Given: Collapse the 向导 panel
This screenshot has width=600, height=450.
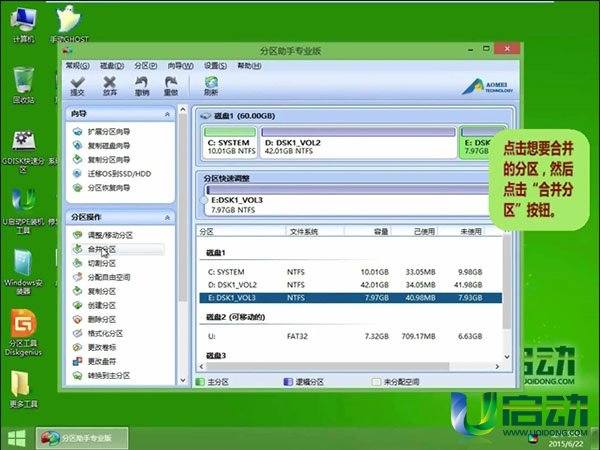Looking at the screenshot, I should [167, 114].
